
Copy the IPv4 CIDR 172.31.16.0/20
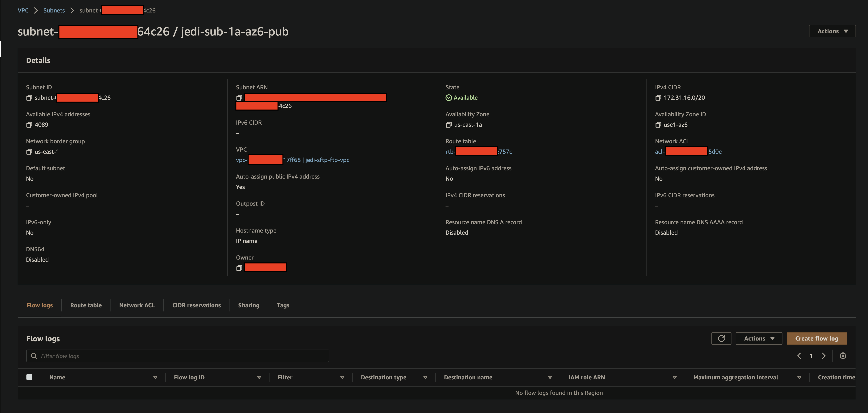point(658,98)
